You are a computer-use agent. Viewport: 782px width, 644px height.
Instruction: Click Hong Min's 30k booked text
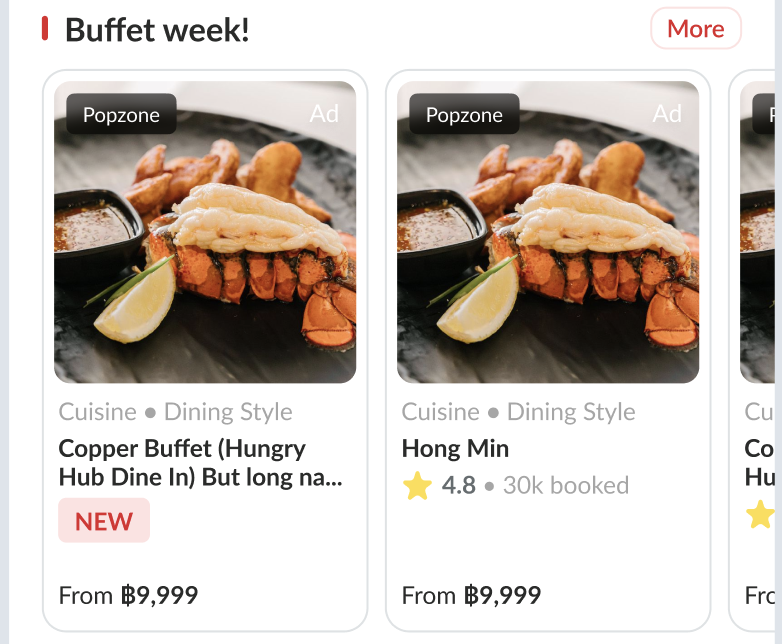[x=566, y=486]
